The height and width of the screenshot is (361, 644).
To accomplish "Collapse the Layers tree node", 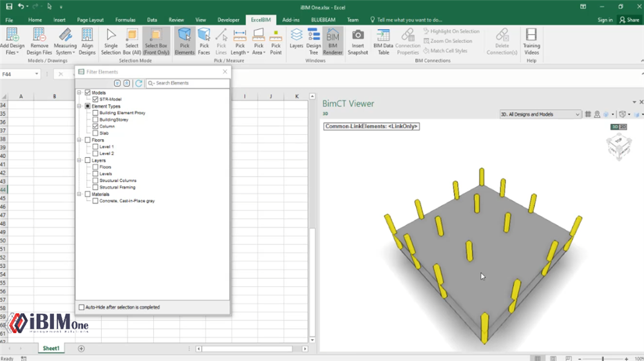I will pyautogui.click(x=79, y=161).
